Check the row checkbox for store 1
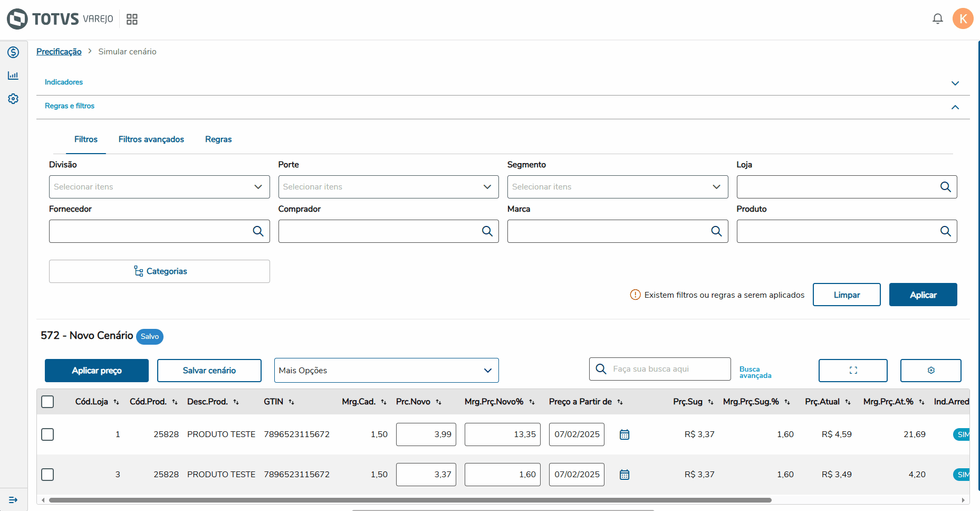The image size is (980, 511). click(47, 434)
